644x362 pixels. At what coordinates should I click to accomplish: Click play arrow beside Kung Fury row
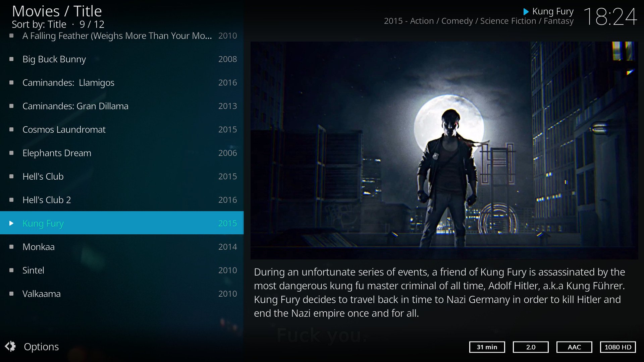(x=11, y=223)
